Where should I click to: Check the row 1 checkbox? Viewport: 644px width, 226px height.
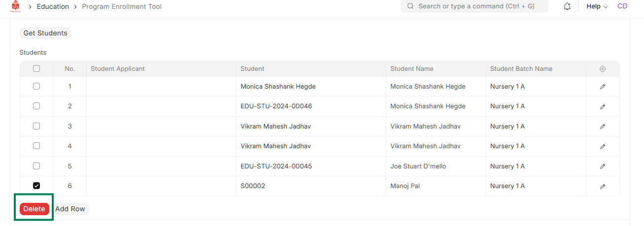[x=36, y=86]
